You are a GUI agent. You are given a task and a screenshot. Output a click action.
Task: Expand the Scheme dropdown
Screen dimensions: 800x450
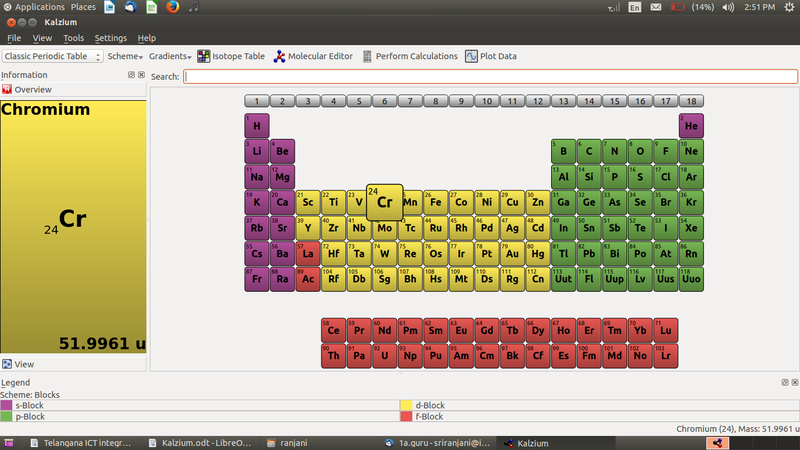pos(125,56)
